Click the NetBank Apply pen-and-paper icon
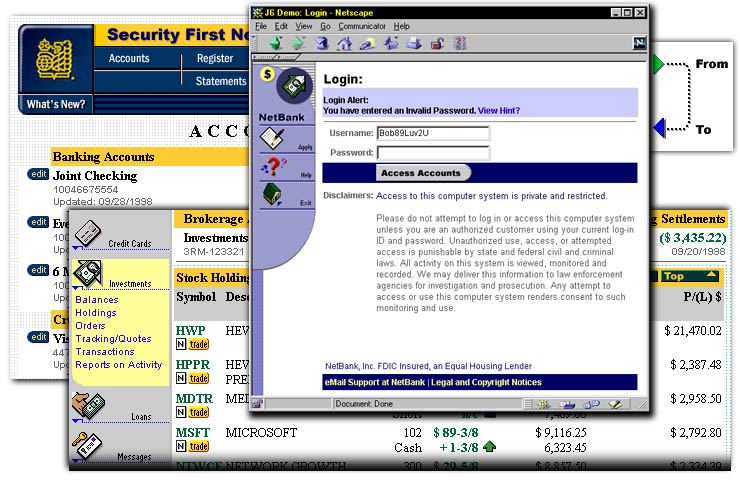740x480 pixels. point(272,139)
